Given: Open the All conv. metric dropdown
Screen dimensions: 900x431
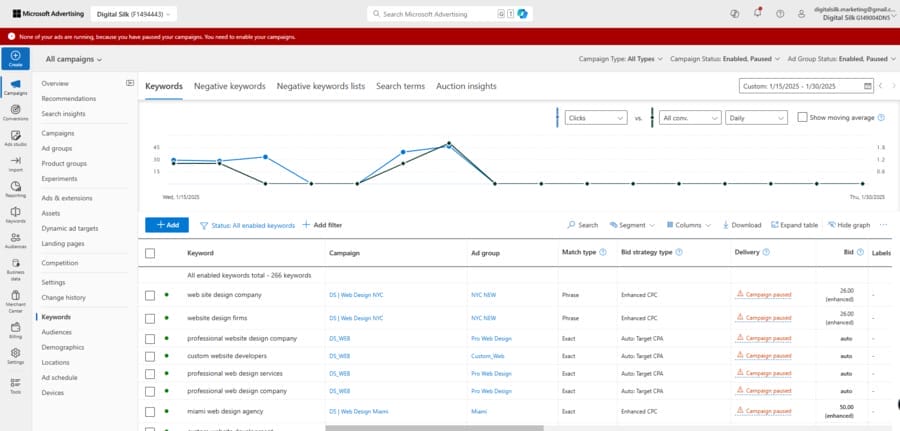Looking at the screenshot, I should click(x=690, y=118).
